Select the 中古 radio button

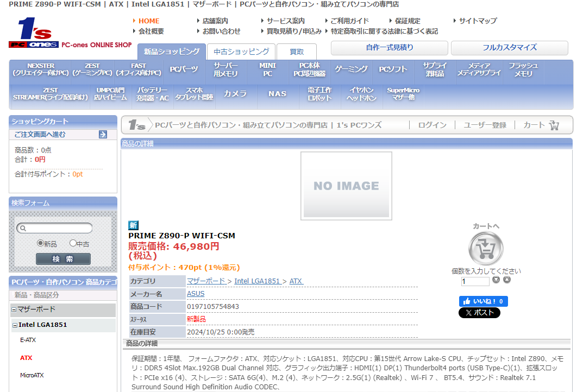73,243
